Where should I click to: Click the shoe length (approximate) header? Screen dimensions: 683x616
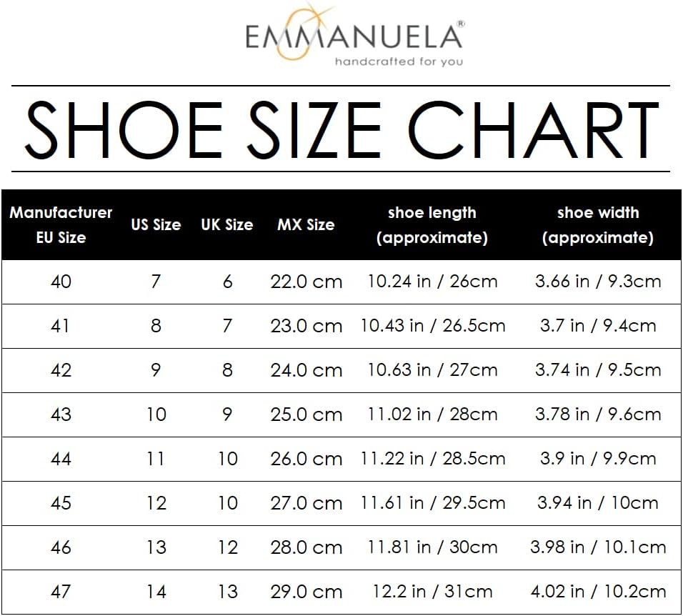(432, 225)
